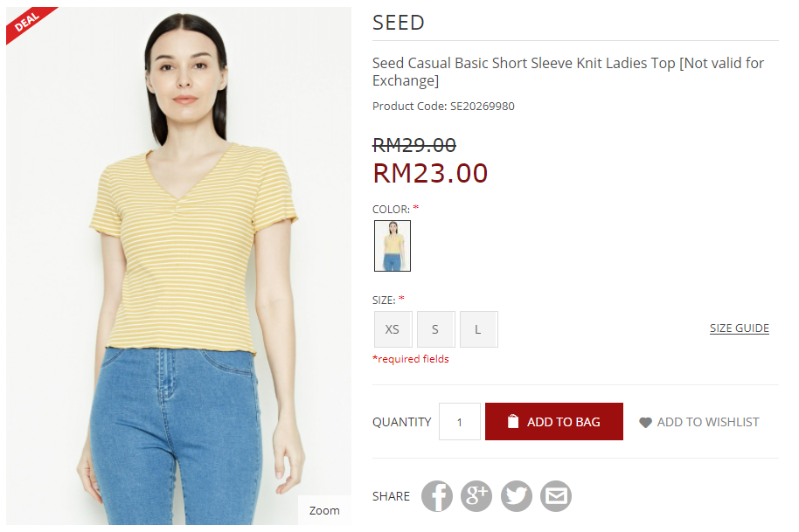Image resolution: width=799 pixels, height=532 pixels.
Task: Share product on Facebook icon
Action: click(x=437, y=496)
